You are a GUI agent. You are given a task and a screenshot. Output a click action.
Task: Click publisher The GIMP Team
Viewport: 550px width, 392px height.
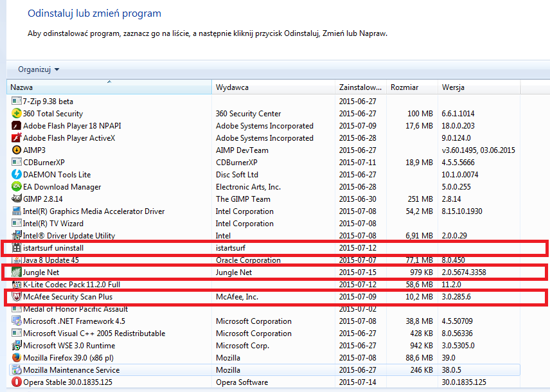(243, 199)
